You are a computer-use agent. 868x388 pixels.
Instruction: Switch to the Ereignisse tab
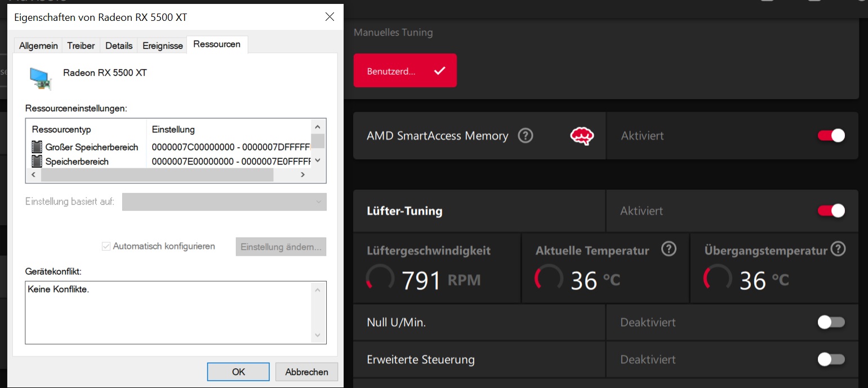tap(163, 46)
